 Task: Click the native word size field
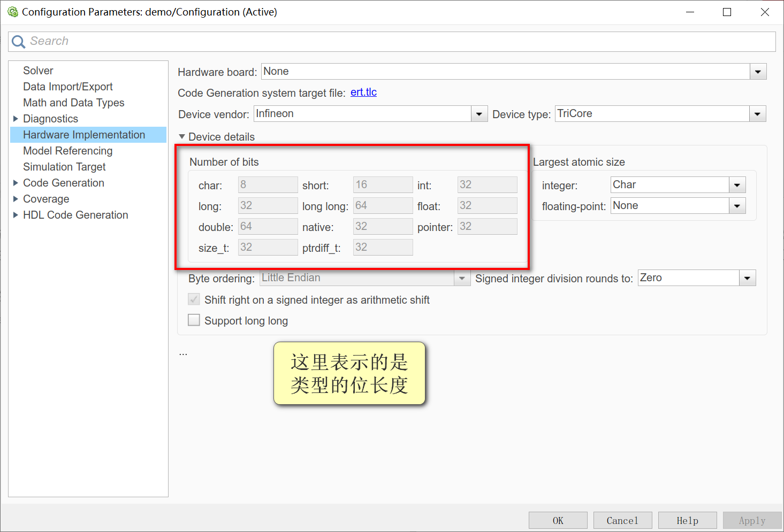(x=383, y=226)
